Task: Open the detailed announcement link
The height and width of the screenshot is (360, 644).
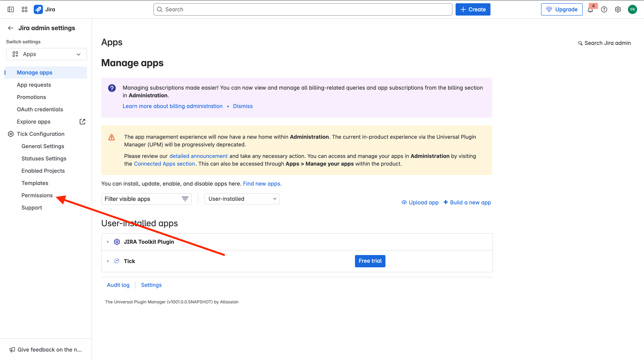Action: pyautogui.click(x=199, y=156)
